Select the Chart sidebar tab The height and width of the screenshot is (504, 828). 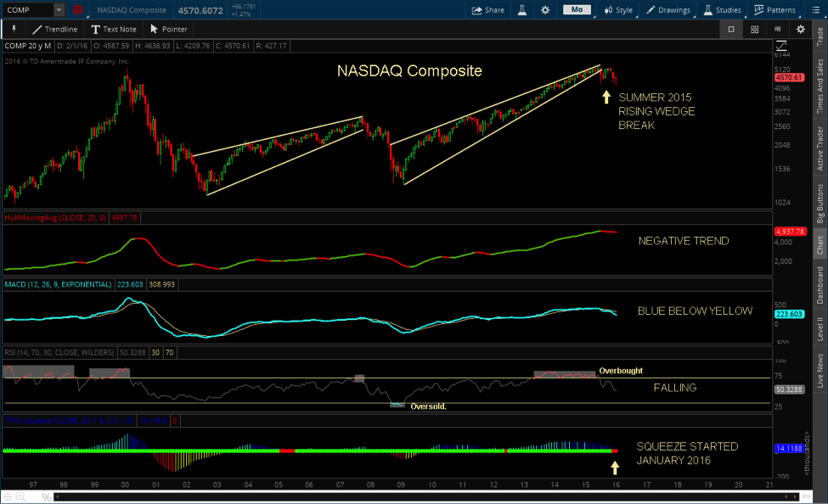click(x=820, y=245)
